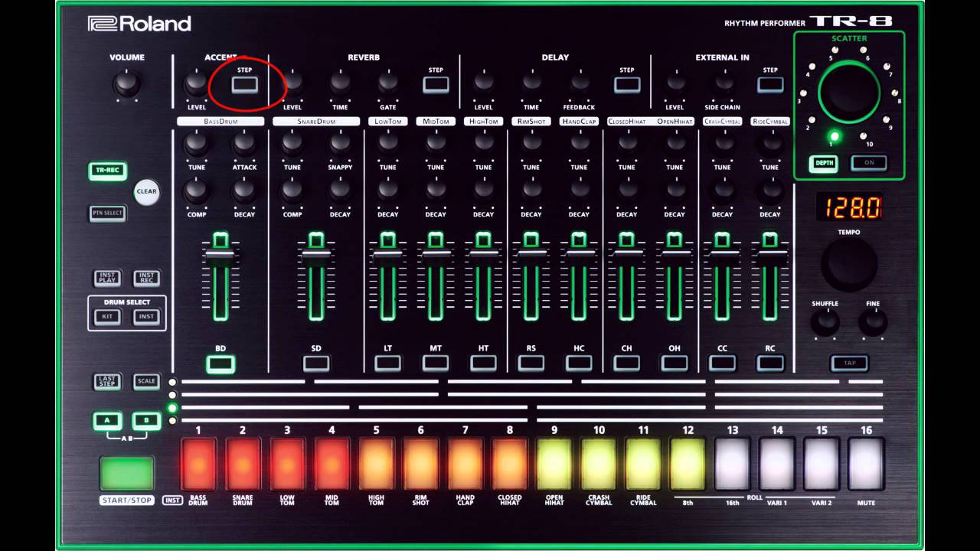Tap step pad 3 Low Tom
The height and width of the screenshot is (551, 980).
(x=287, y=464)
